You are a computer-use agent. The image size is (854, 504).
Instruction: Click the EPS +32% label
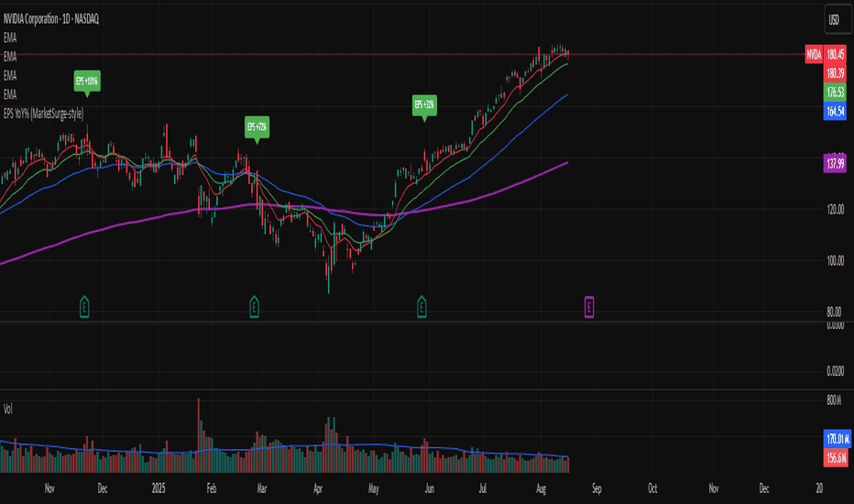click(x=424, y=104)
